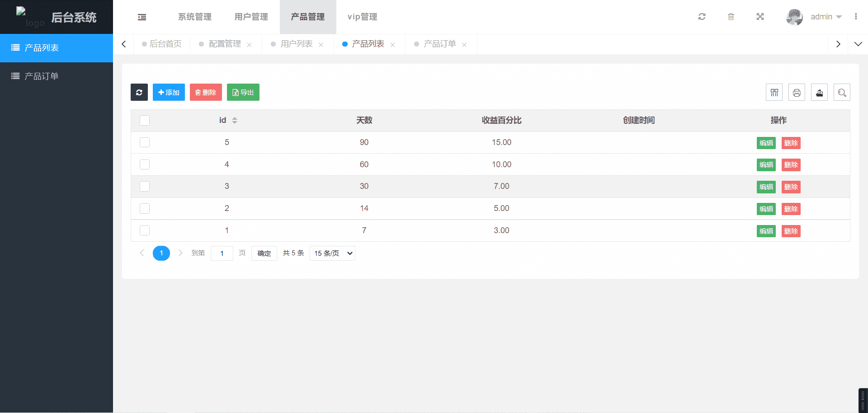This screenshot has width=868, height=413.
Task: Open the 15 条/页 page size dropdown
Action: [x=332, y=253]
